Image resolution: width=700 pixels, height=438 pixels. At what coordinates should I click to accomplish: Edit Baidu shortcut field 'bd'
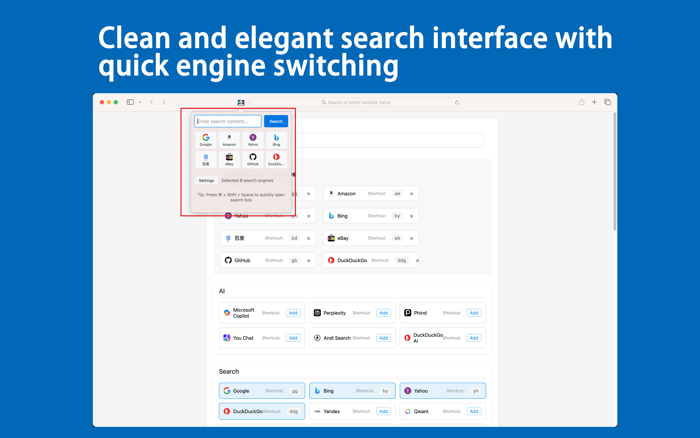pyautogui.click(x=294, y=238)
